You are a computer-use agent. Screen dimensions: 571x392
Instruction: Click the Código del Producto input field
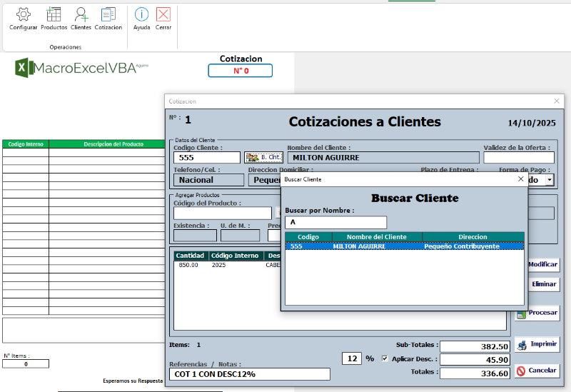click(x=223, y=213)
